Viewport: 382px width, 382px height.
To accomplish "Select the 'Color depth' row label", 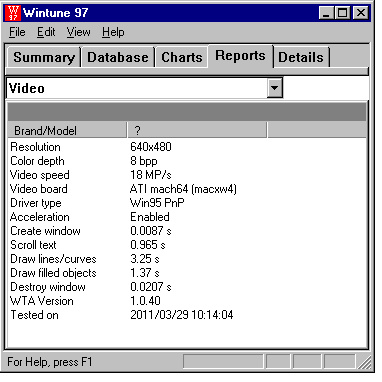I will [x=37, y=161].
